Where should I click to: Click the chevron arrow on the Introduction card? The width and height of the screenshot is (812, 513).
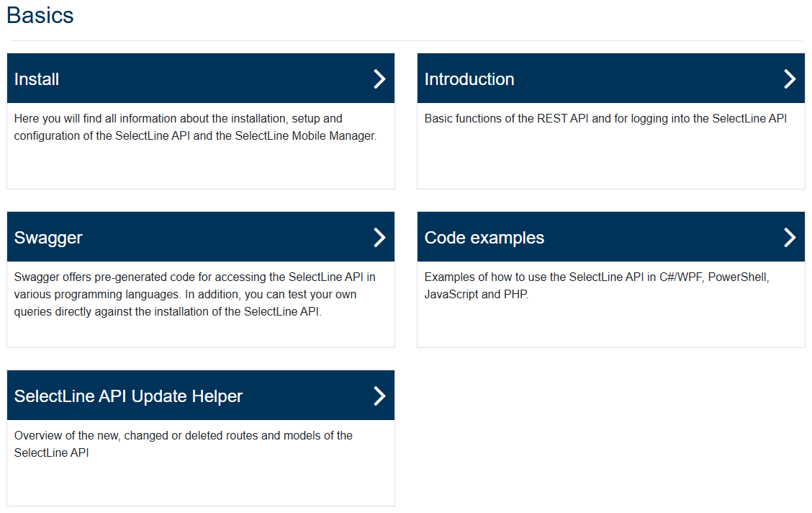(790, 79)
